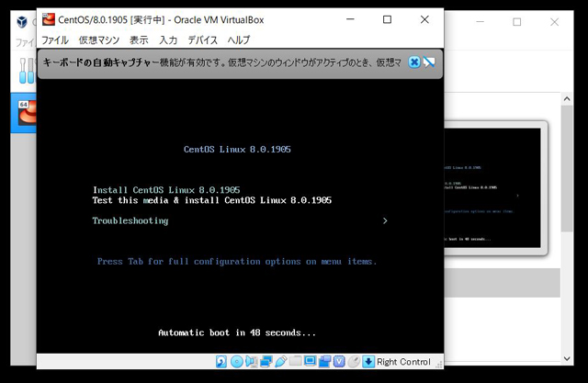Click the Troubleshooting submenu arrow
588x383 pixels.
(x=385, y=220)
